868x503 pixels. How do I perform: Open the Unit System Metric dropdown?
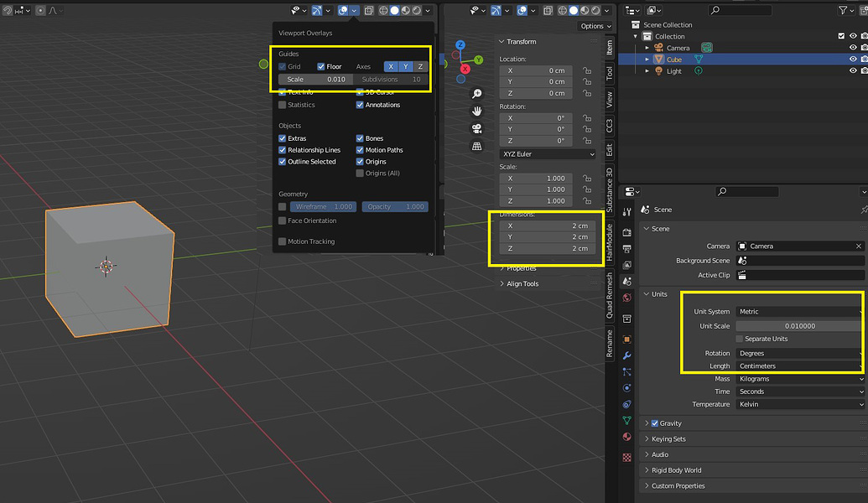799,312
